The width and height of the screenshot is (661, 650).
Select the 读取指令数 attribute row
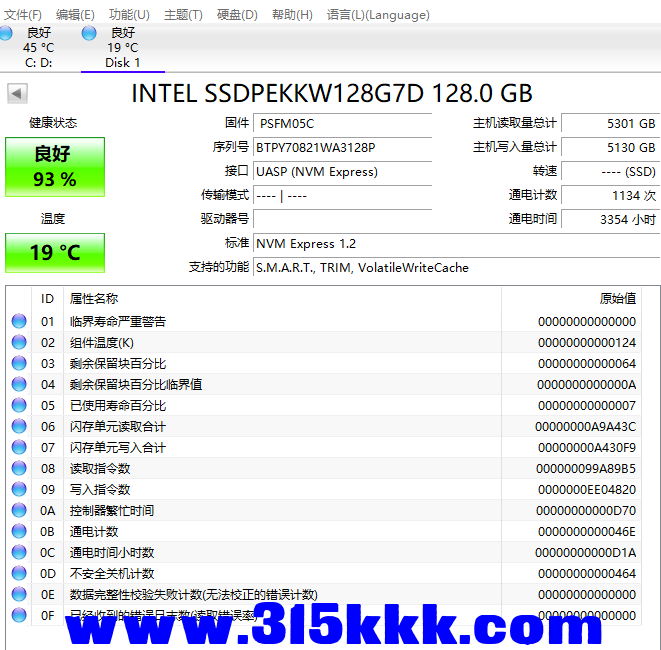pos(324,468)
